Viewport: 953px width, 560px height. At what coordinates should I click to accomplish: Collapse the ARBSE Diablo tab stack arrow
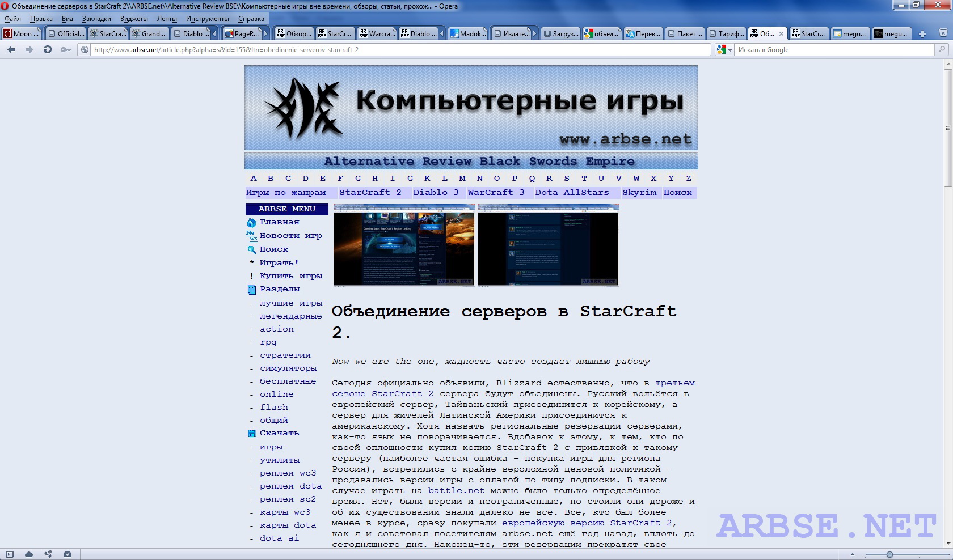click(442, 34)
